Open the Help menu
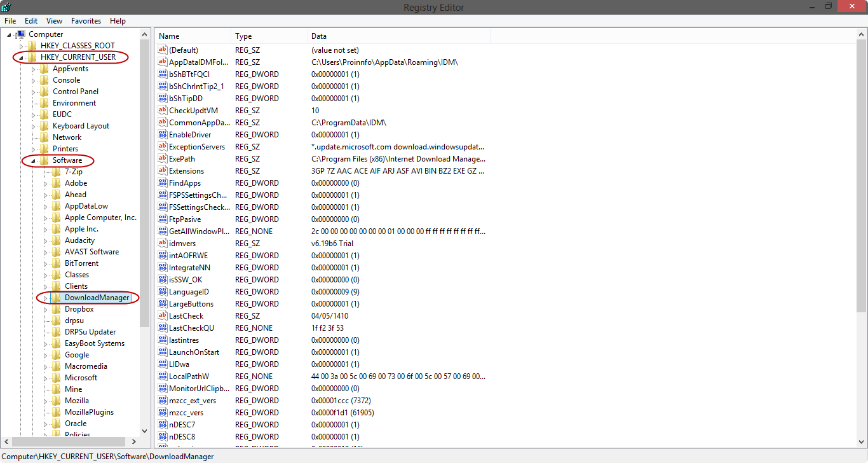The image size is (868, 463). click(118, 21)
